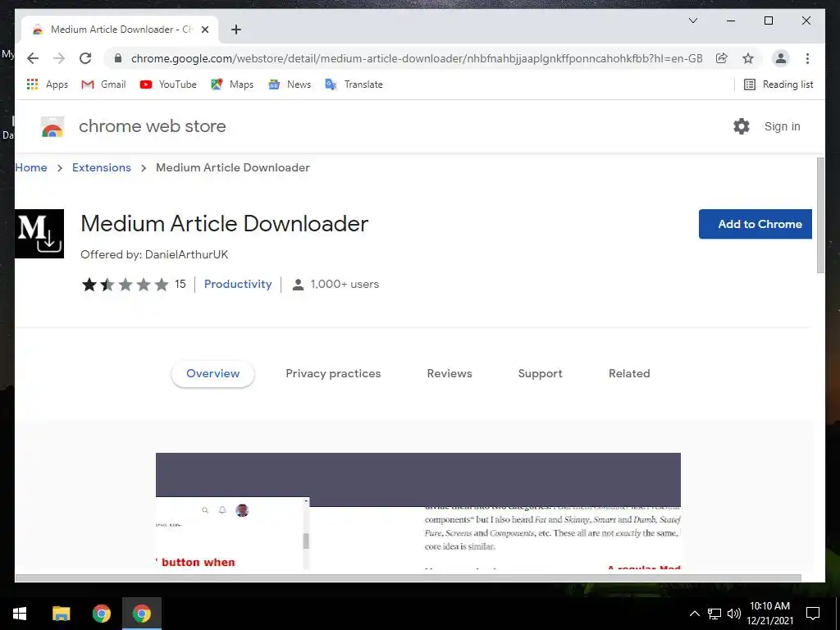Close the Medium Article Downloader tab
The width and height of the screenshot is (840, 630).
click(x=204, y=30)
